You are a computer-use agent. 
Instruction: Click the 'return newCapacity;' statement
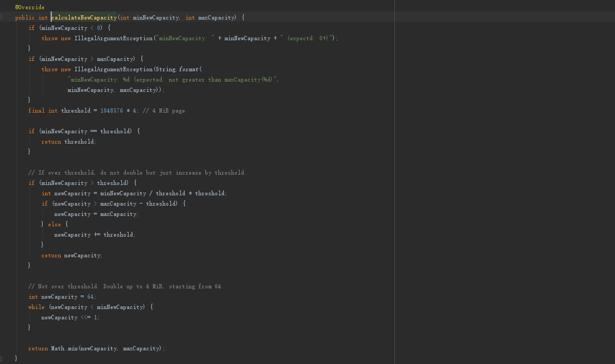71,255
